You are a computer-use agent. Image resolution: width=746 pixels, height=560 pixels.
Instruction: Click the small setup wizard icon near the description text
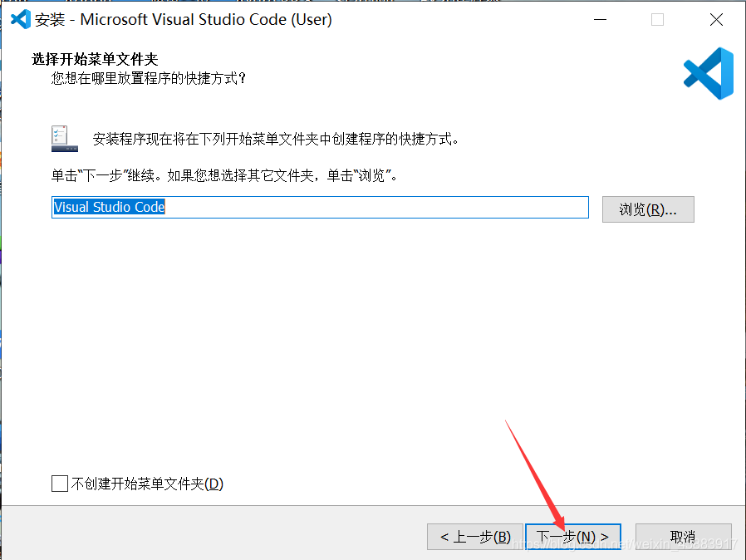(64, 138)
